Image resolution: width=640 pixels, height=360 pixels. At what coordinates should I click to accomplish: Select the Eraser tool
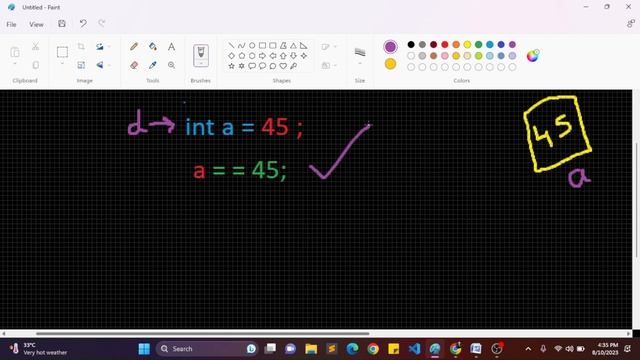134,65
